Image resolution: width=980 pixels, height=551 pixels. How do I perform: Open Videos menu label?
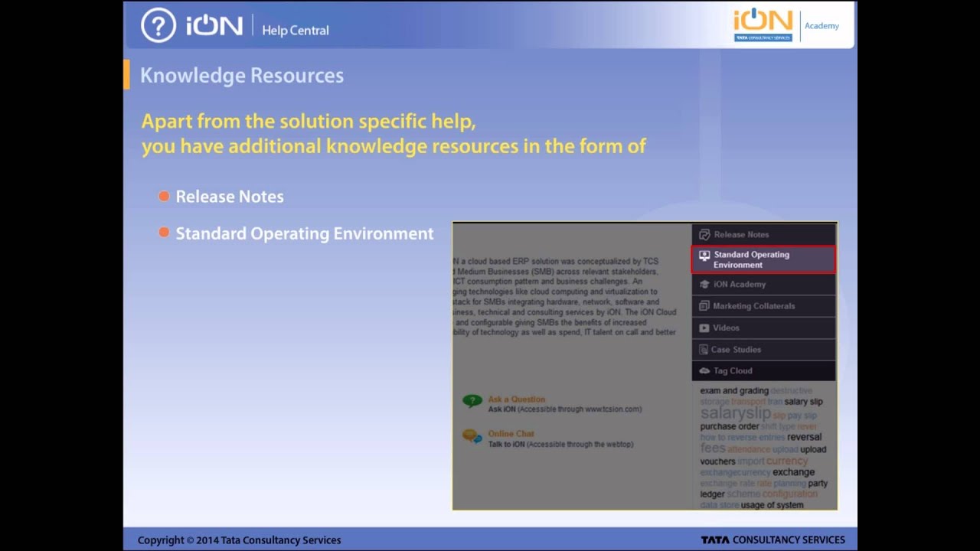tap(726, 328)
